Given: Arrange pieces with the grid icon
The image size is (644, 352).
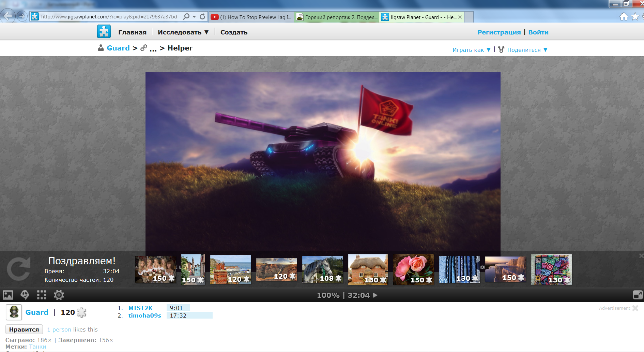Looking at the screenshot, I should (42, 295).
